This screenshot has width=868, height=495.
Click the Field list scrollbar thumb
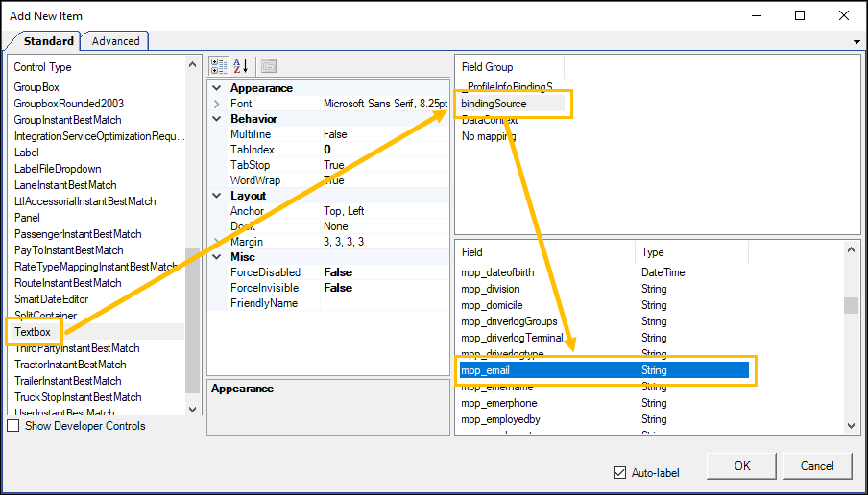pyautogui.click(x=851, y=305)
